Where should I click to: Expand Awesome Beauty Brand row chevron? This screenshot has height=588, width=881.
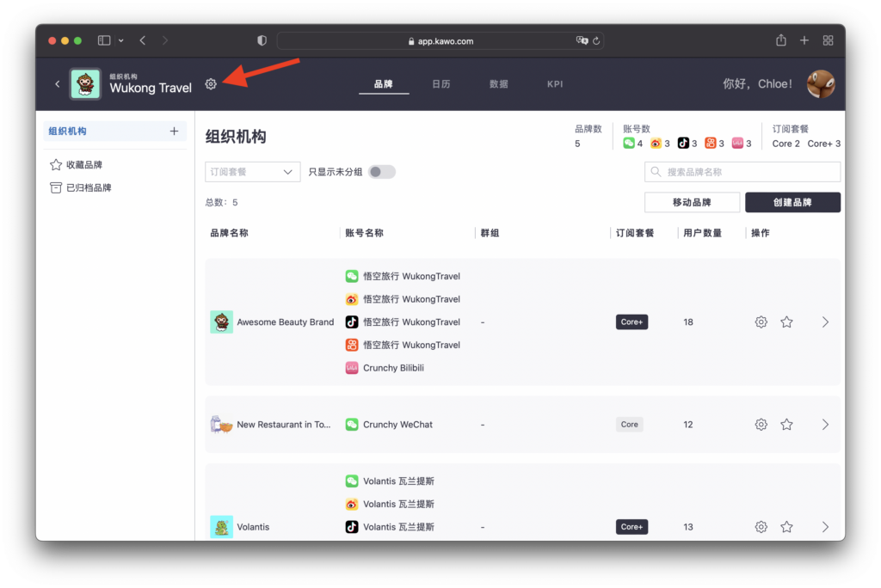[x=825, y=322]
